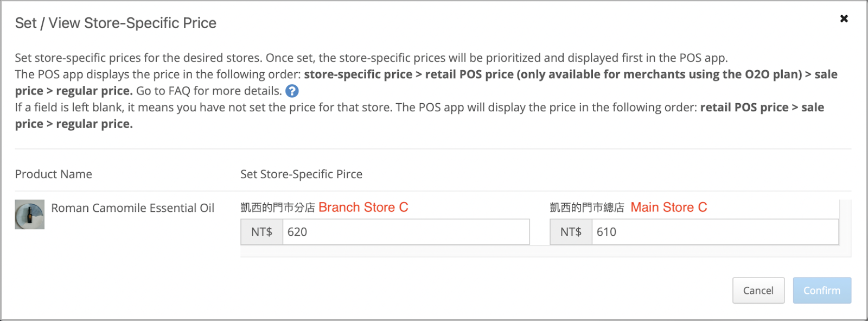Click the NT$ prefix for Main Store C
This screenshot has height=321, width=868.
pyautogui.click(x=571, y=232)
